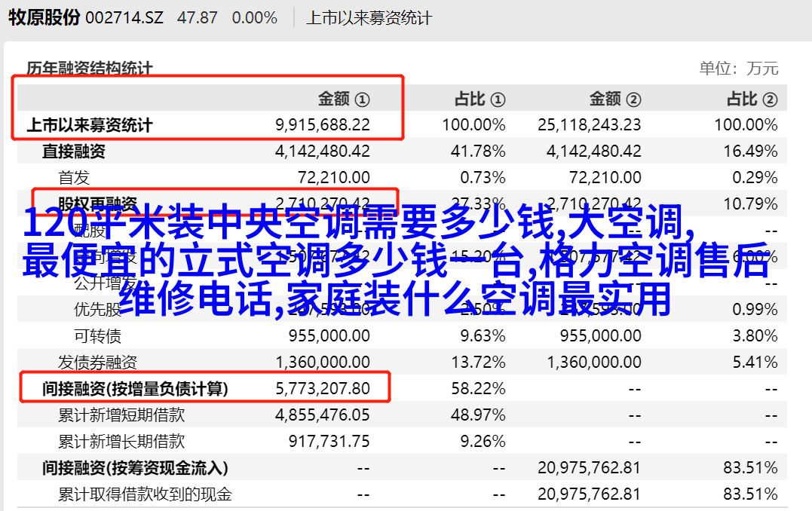The image size is (812, 511).
Task: Click the 占比 ① column header
Action: tap(480, 99)
